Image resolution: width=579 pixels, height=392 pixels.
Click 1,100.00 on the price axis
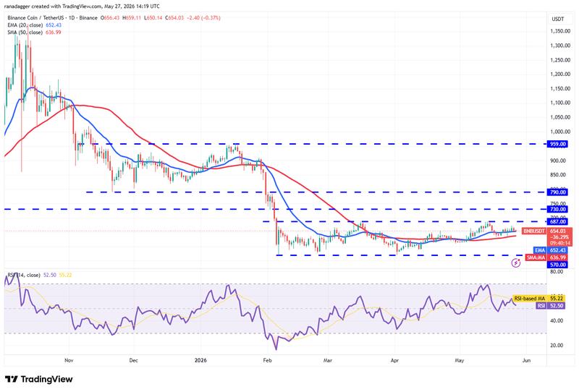pyautogui.click(x=560, y=103)
